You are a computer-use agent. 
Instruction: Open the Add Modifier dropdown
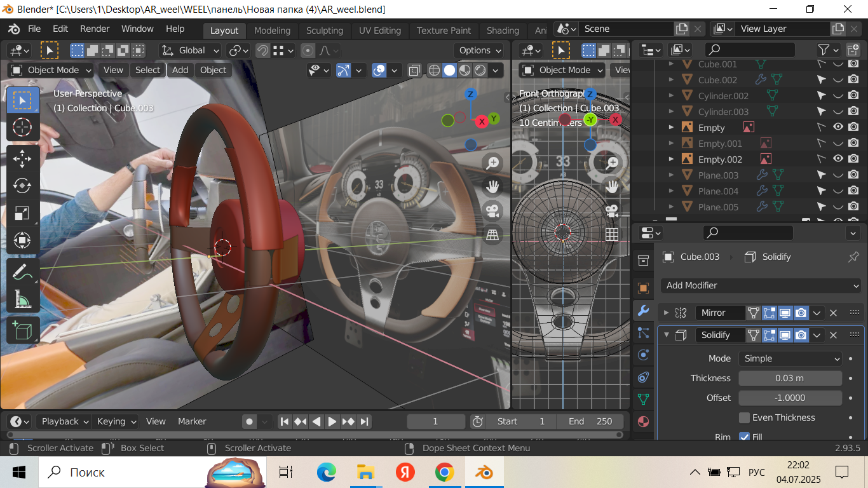[761, 285]
